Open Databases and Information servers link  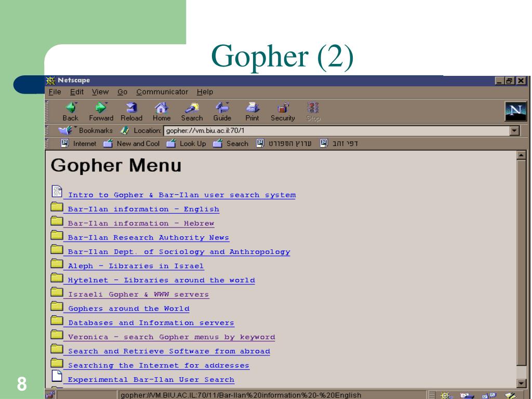tap(151, 323)
